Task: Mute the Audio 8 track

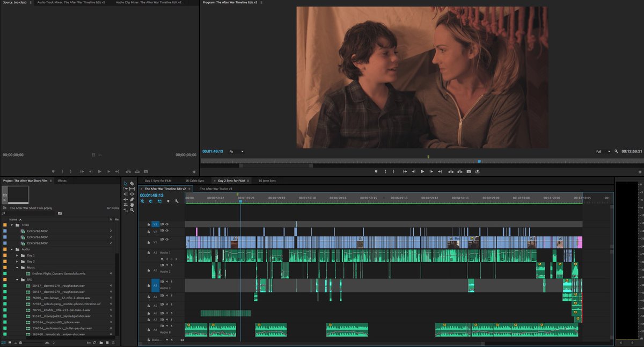Action: point(166,326)
